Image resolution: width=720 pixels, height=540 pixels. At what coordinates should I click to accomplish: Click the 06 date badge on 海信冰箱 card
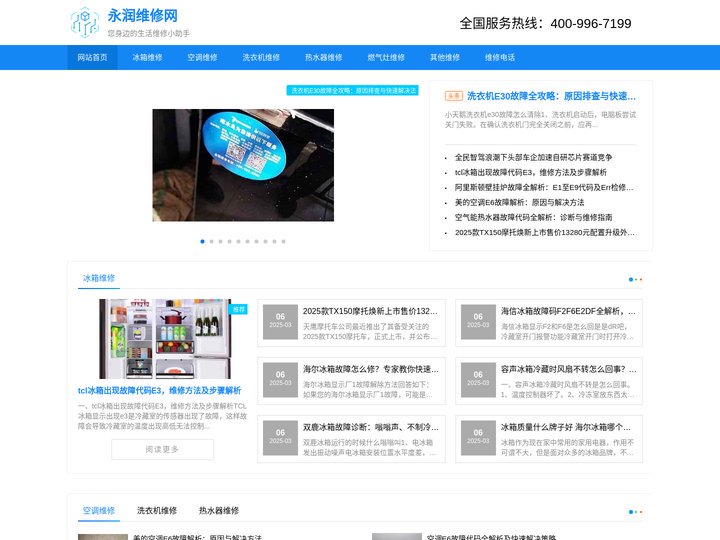click(478, 322)
